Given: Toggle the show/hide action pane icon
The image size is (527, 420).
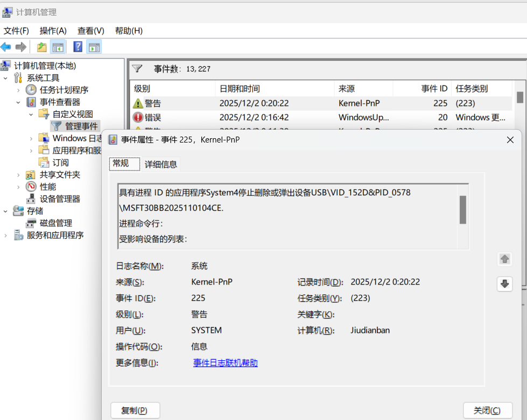Looking at the screenshot, I should click(94, 47).
